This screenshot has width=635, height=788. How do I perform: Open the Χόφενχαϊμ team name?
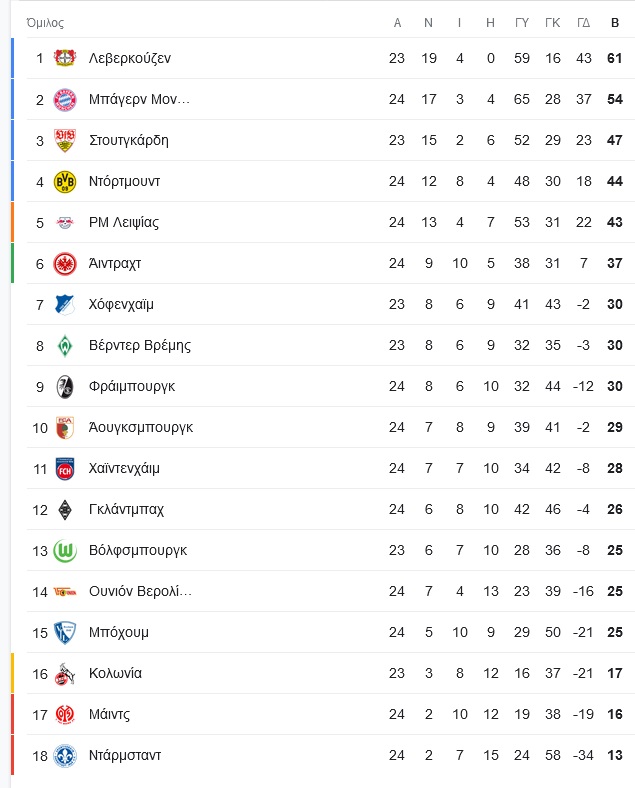(x=121, y=305)
